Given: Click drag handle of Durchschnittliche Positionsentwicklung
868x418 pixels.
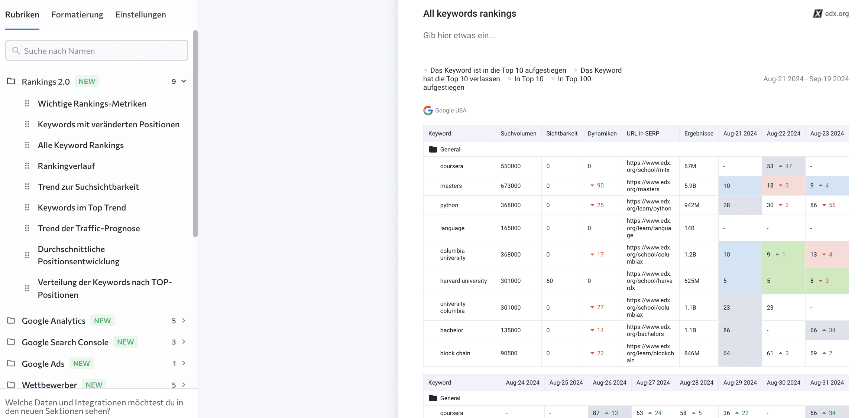Looking at the screenshot, I should point(27,255).
